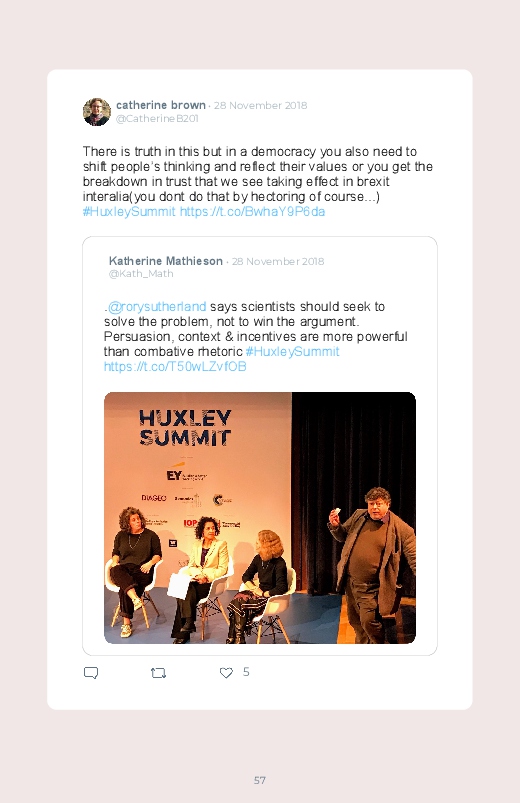Like the tweet with heart icon

coord(226,673)
